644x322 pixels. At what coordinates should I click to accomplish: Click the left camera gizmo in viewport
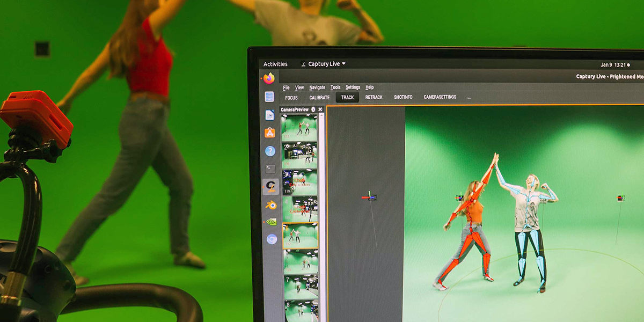point(370,197)
